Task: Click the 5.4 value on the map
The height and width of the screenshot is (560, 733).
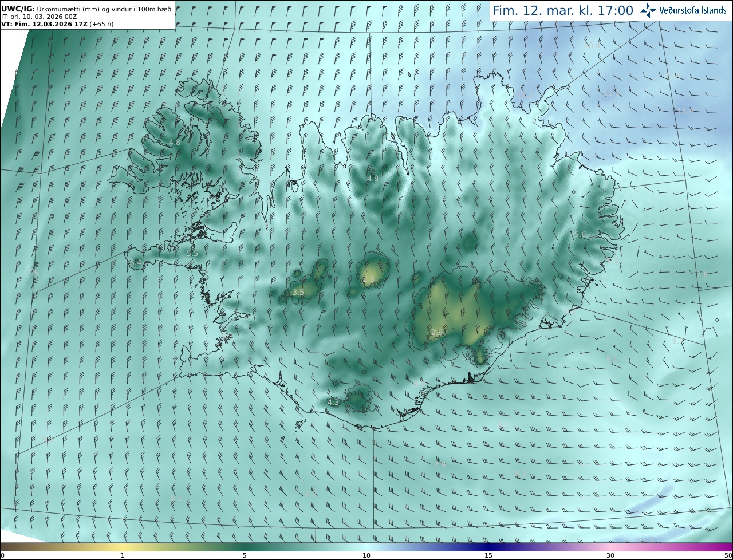Action: tap(135, 263)
